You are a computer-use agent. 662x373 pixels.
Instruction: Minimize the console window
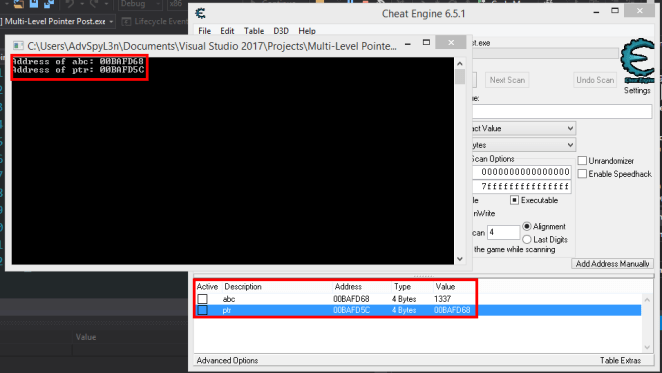coord(408,43)
